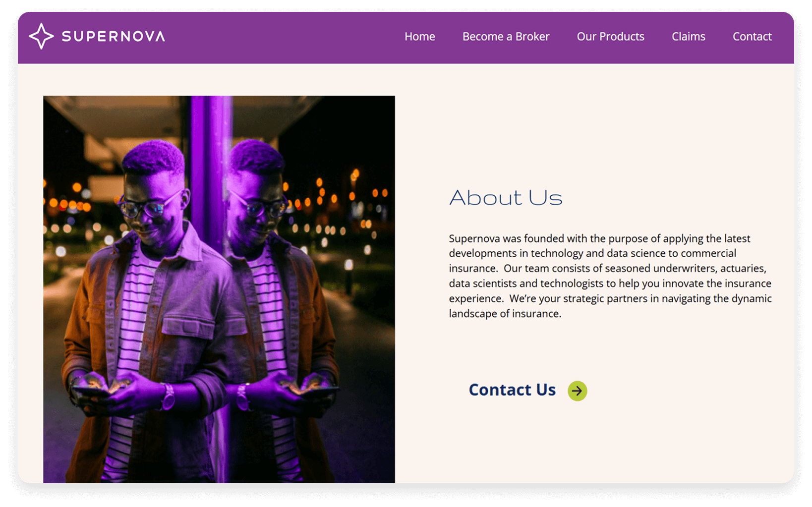
Task: Open Contact in the top navigation
Action: click(x=752, y=37)
